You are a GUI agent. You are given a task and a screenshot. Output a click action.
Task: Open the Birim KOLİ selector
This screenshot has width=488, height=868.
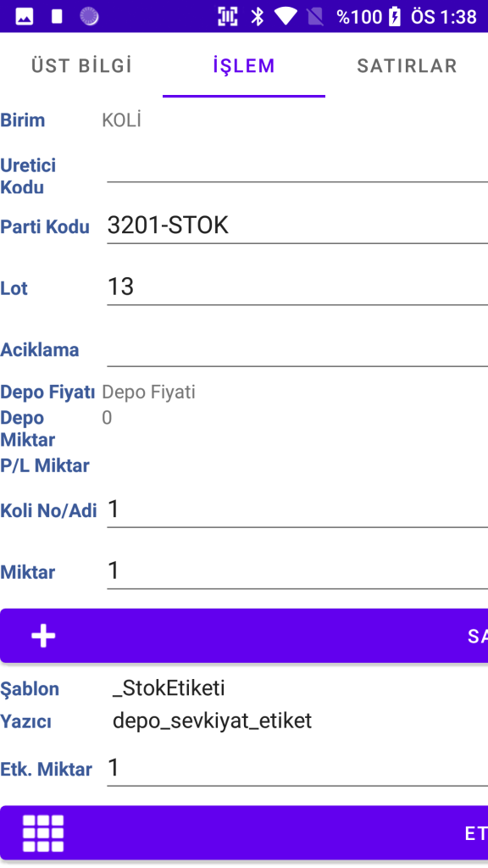(x=294, y=120)
